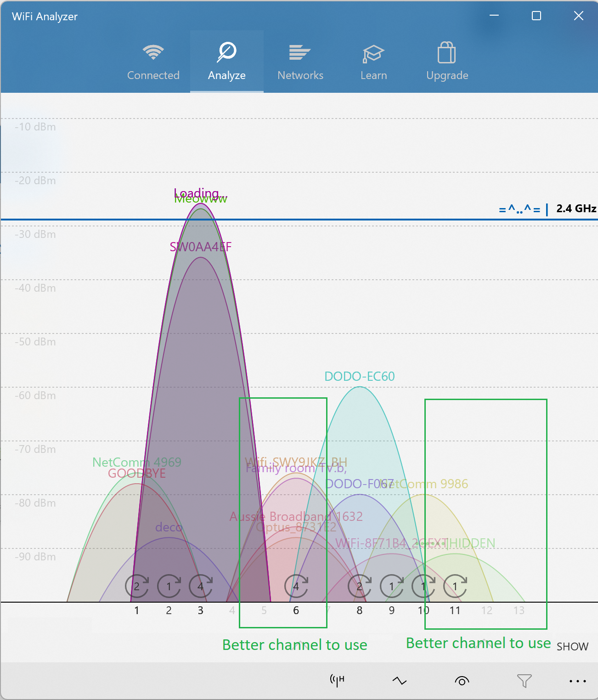Click the =^..^= connected network label
Screen dimensions: 598x700
519,209
